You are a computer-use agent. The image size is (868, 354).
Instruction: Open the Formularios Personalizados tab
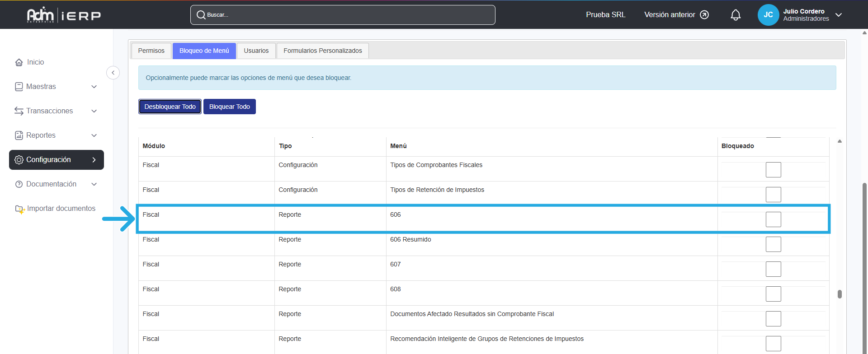pos(322,51)
